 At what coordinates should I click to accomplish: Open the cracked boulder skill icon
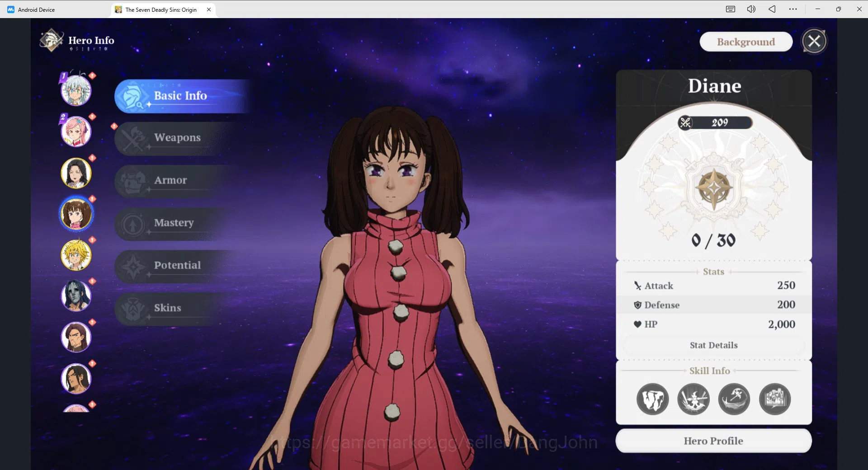(652, 399)
